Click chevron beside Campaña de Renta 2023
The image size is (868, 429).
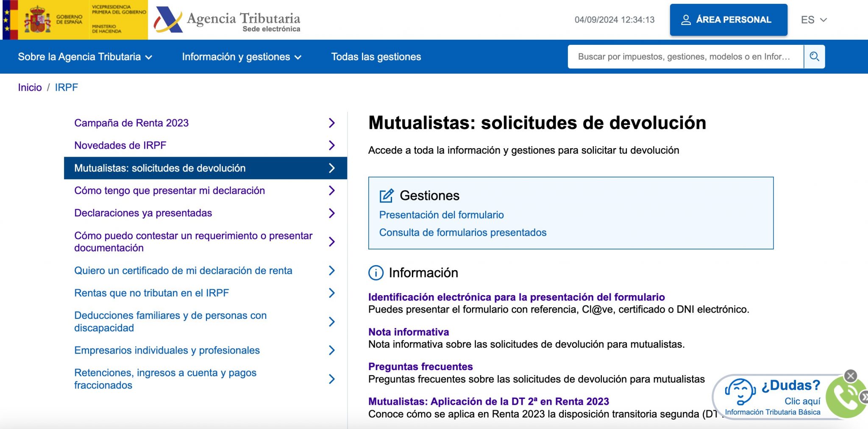332,123
